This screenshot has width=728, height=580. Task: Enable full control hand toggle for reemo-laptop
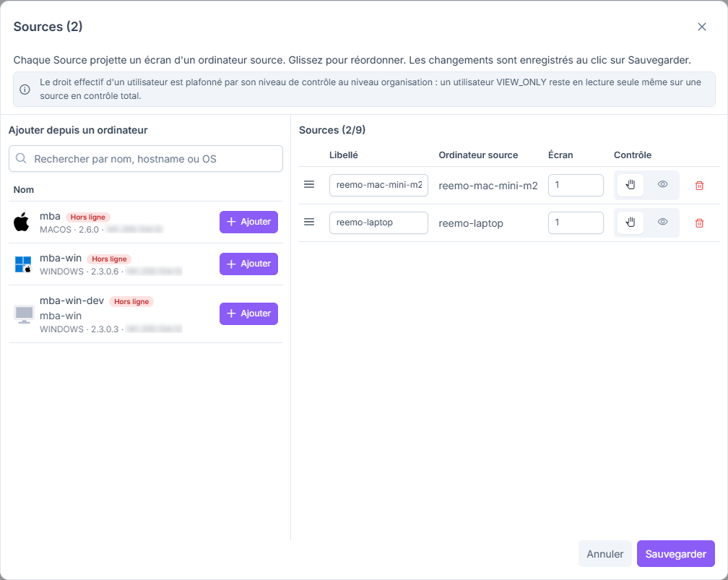coord(630,222)
